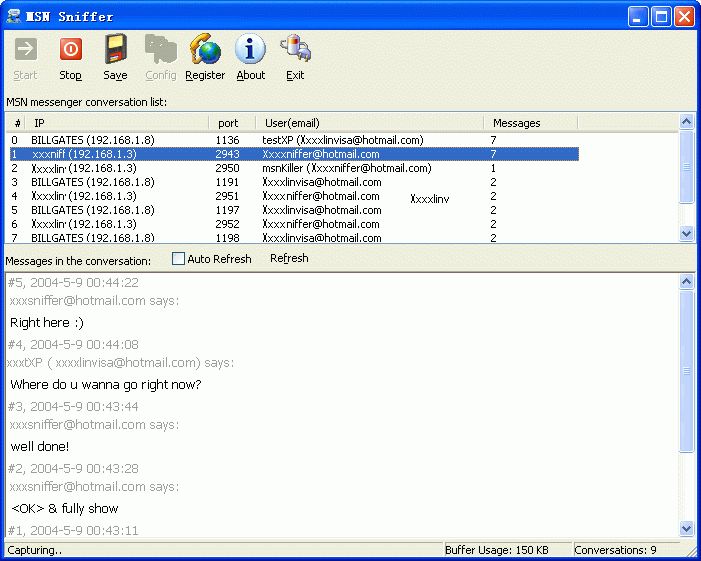Click timestamp '#4, 2004-5-9 00:44:08'
Screen dimensions: 701x561
[x=73, y=345]
